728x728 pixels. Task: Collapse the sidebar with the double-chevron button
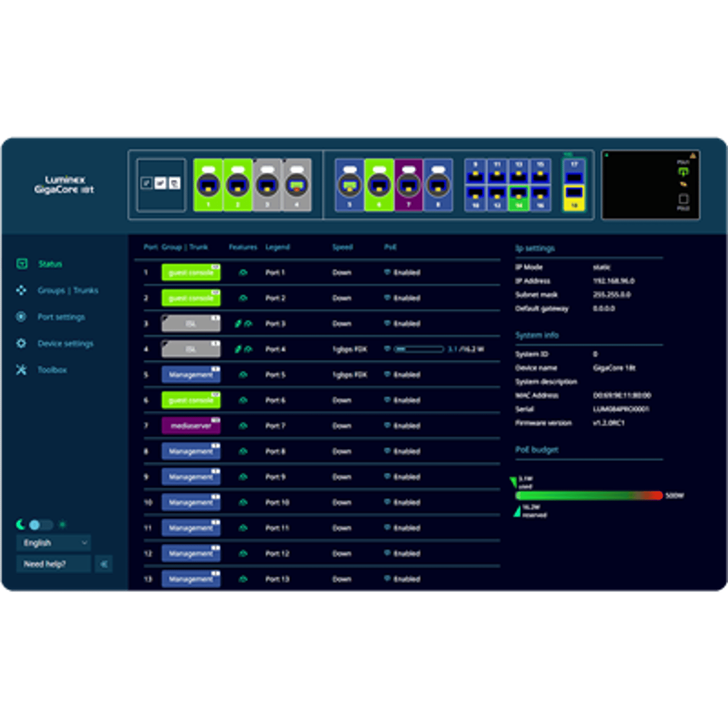point(103,564)
